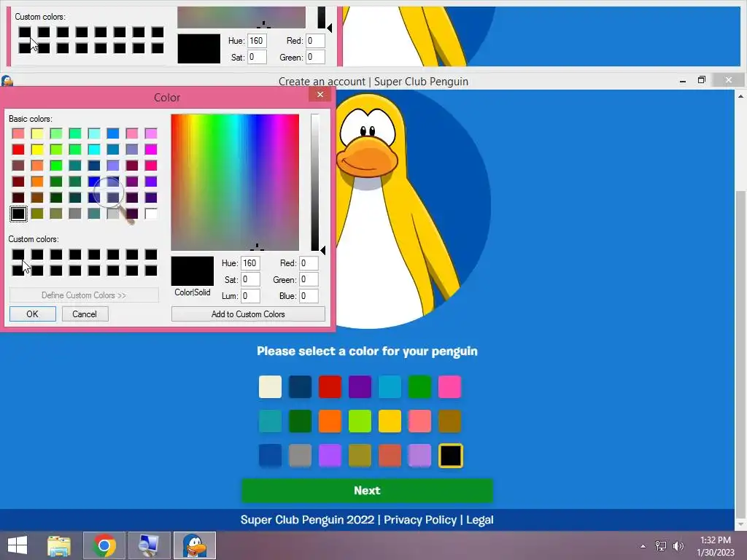This screenshot has height=560, width=747.
Task: Choose the dark purple penguin color
Action: click(x=360, y=386)
